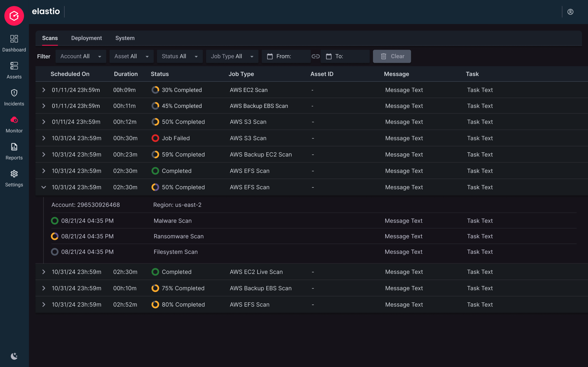Open the Status All dropdown
Image resolution: width=588 pixels, height=367 pixels.
180,56
